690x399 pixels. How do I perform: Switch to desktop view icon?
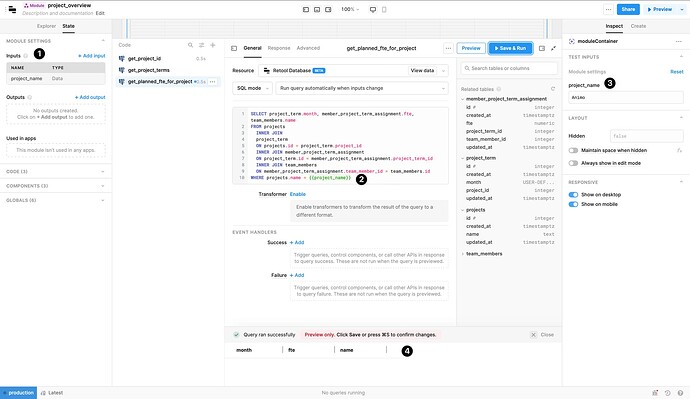pos(373,9)
